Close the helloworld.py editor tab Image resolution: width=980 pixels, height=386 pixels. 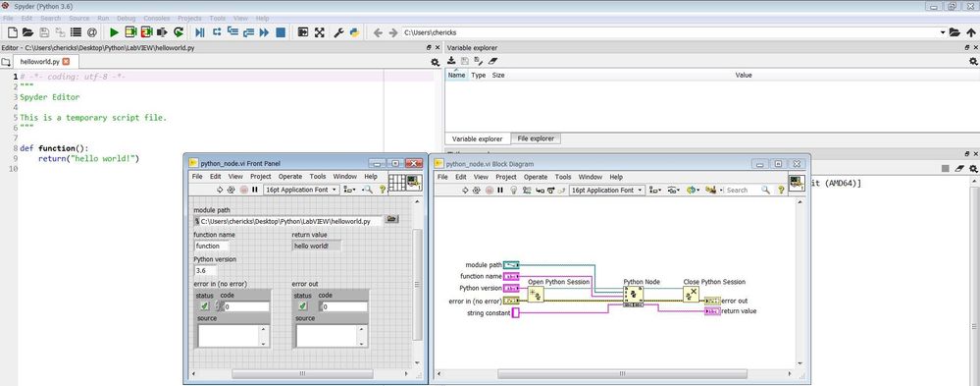pos(67,61)
